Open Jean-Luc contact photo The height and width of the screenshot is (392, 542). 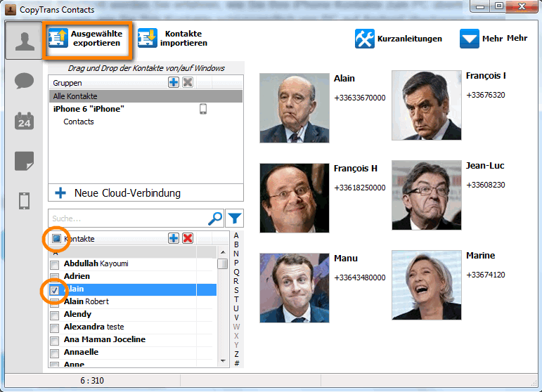click(x=426, y=195)
